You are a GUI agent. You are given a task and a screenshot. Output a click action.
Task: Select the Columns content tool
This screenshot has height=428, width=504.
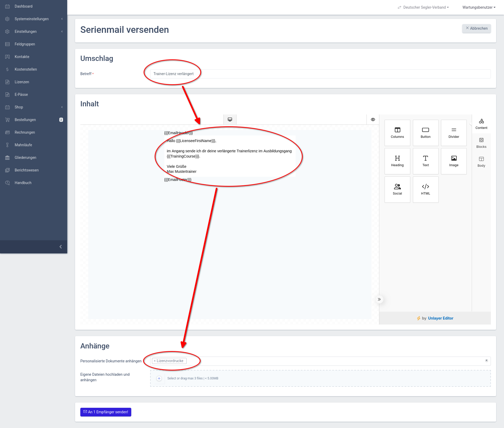pos(397,133)
